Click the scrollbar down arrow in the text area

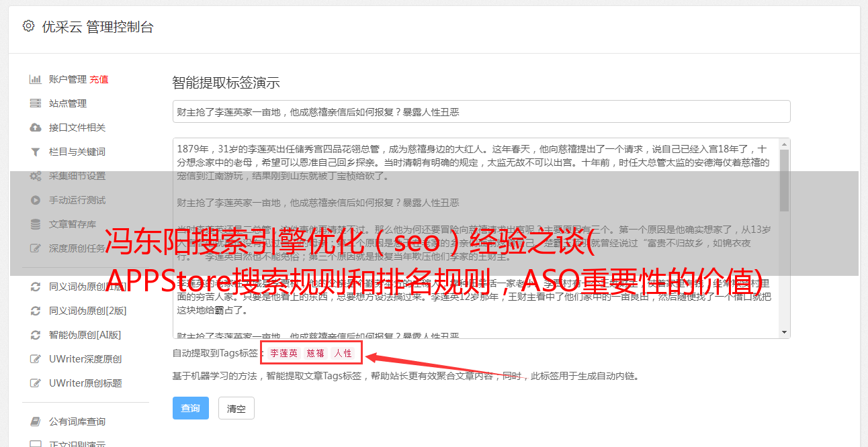tap(784, 332)
